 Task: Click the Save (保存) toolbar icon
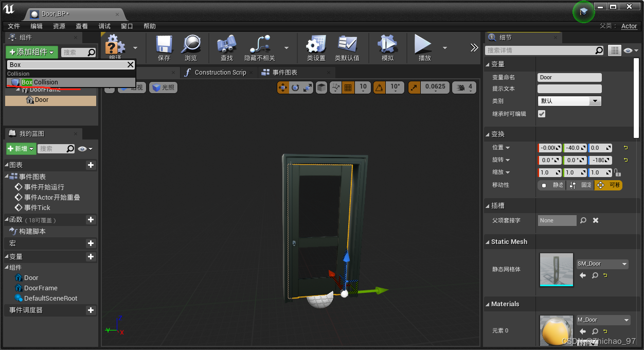[x=164, y=45]
